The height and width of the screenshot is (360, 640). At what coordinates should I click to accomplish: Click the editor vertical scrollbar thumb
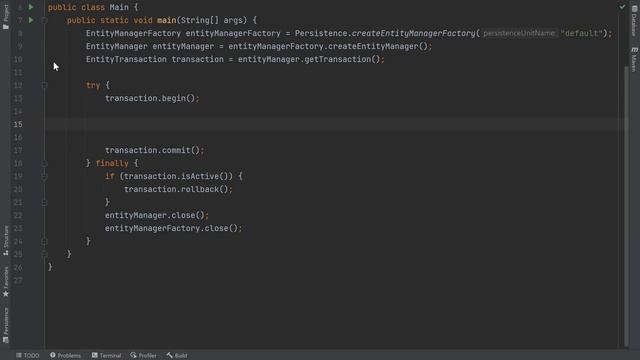coord(627,206)
